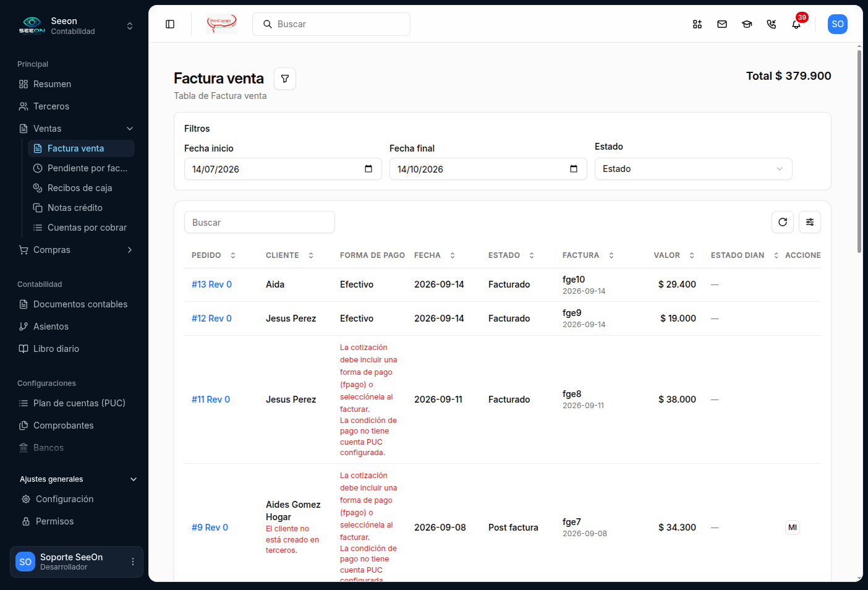Open the graduation cap tutorials icon
Image resolution: width=868 pixels, height=590 pixels.
(747, 24)
